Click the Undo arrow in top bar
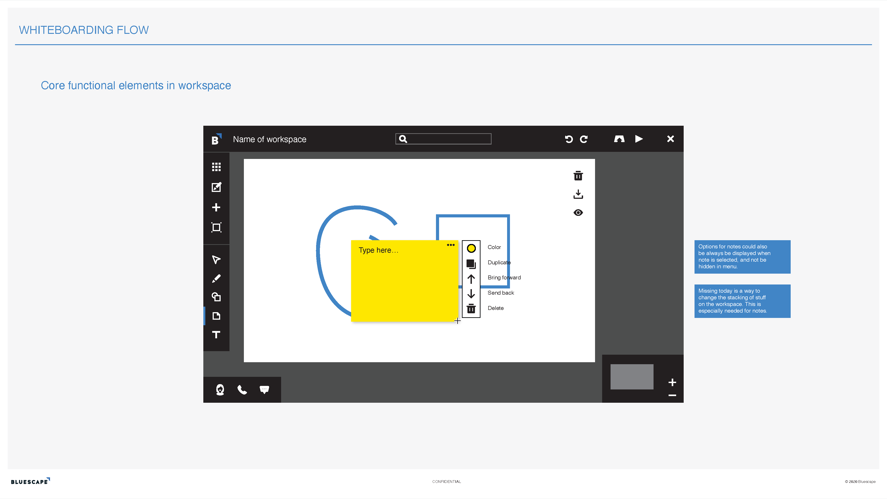887x499 pixels. 568,139
